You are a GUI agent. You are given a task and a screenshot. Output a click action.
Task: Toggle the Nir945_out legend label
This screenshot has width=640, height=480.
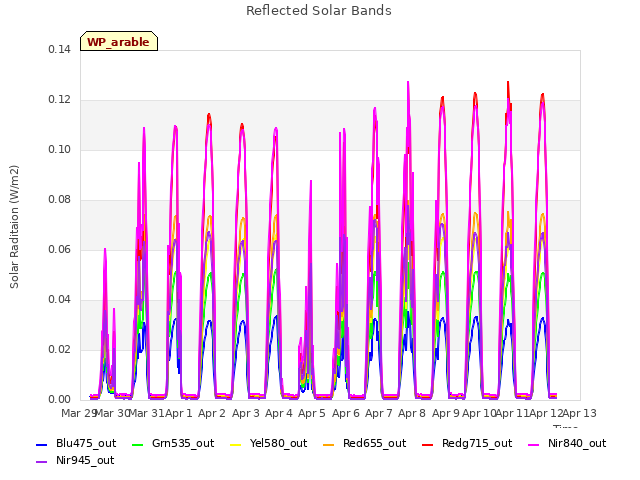click(85, 461)
